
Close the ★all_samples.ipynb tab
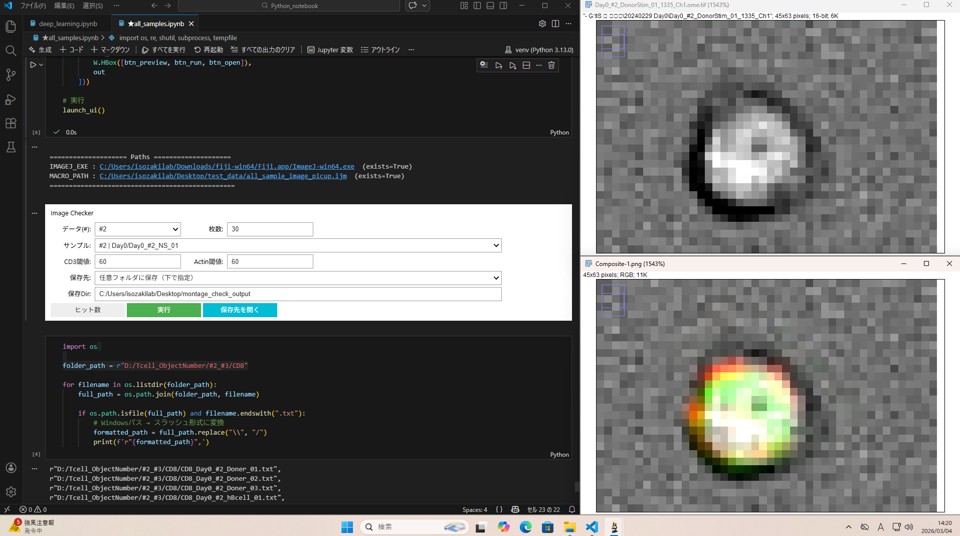[191, 23]
